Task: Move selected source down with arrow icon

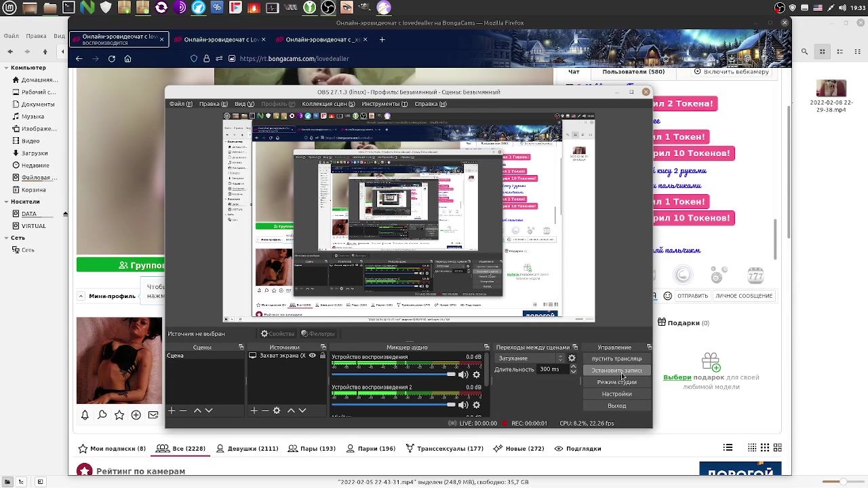Action: click(x=302, y=411)
